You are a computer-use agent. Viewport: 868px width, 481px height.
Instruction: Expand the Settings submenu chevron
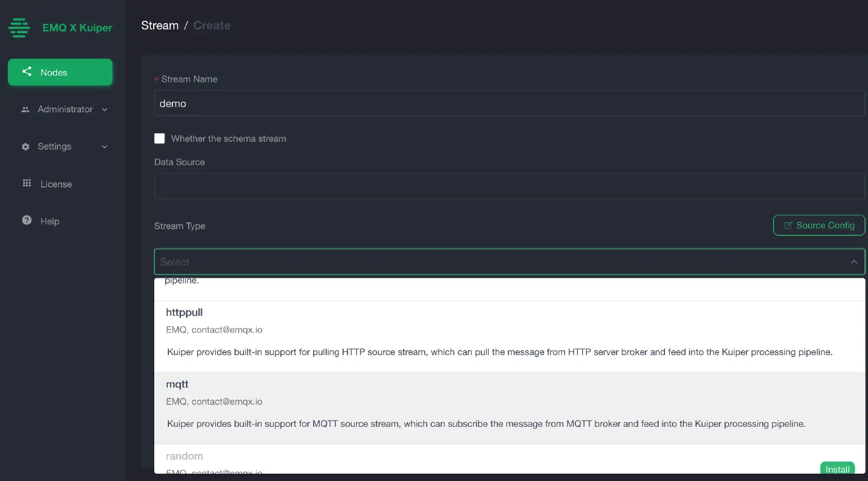coord(105,147)
